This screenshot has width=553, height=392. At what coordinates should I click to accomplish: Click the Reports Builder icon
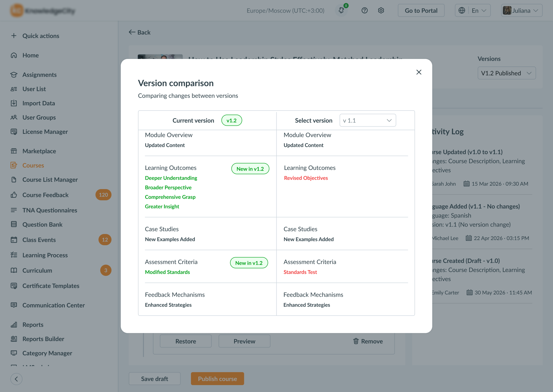[14, 339]
